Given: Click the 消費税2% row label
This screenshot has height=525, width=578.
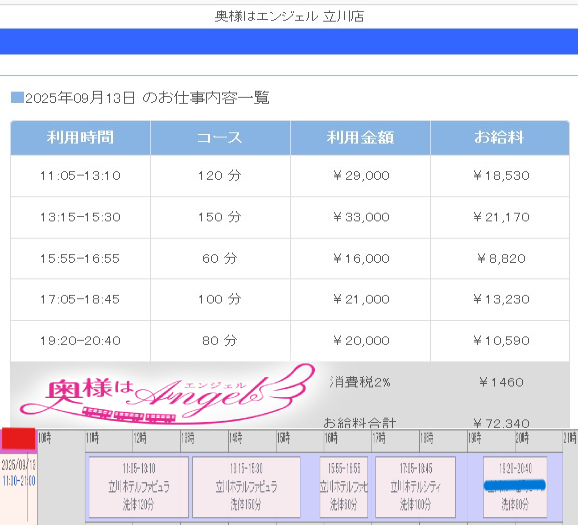Looking at the screenshot, I should pos(360,382).
